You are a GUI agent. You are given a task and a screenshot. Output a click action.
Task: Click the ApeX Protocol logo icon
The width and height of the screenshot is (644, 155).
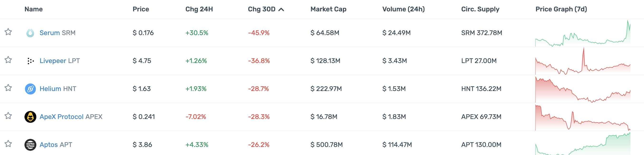[30, 117]
